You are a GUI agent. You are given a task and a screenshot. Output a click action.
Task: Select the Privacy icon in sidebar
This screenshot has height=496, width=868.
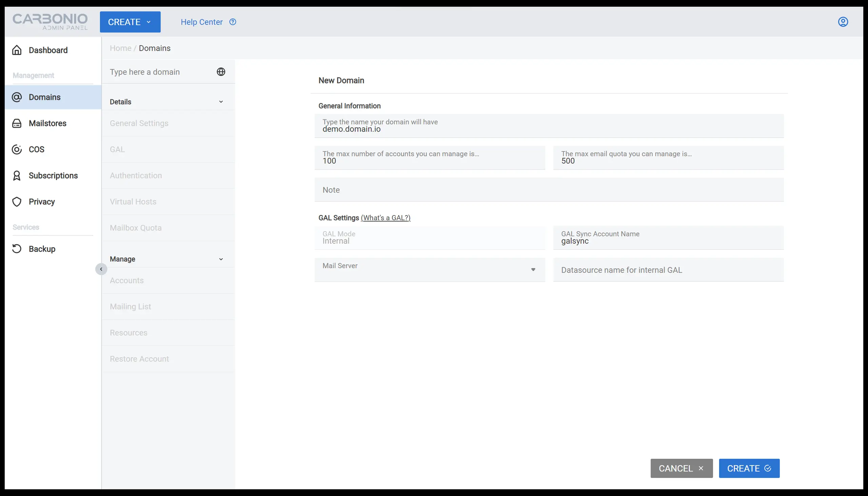click(x=17, y=201)
